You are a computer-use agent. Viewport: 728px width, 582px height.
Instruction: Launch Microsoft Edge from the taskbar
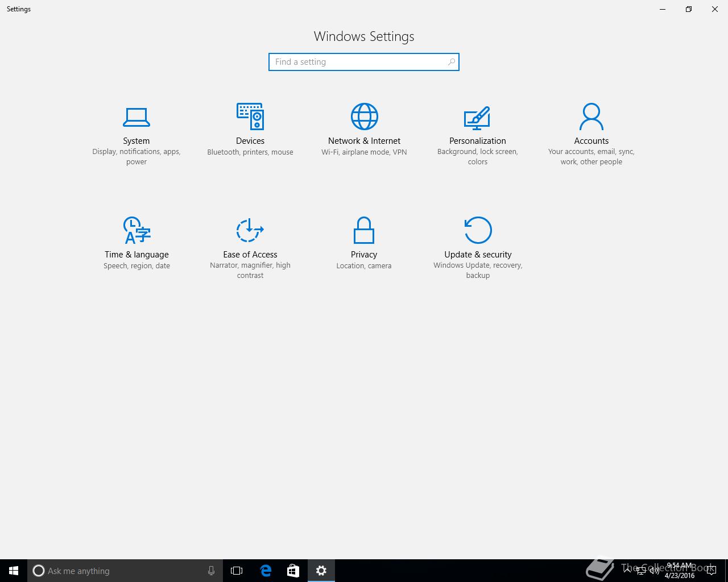point(265,571)
